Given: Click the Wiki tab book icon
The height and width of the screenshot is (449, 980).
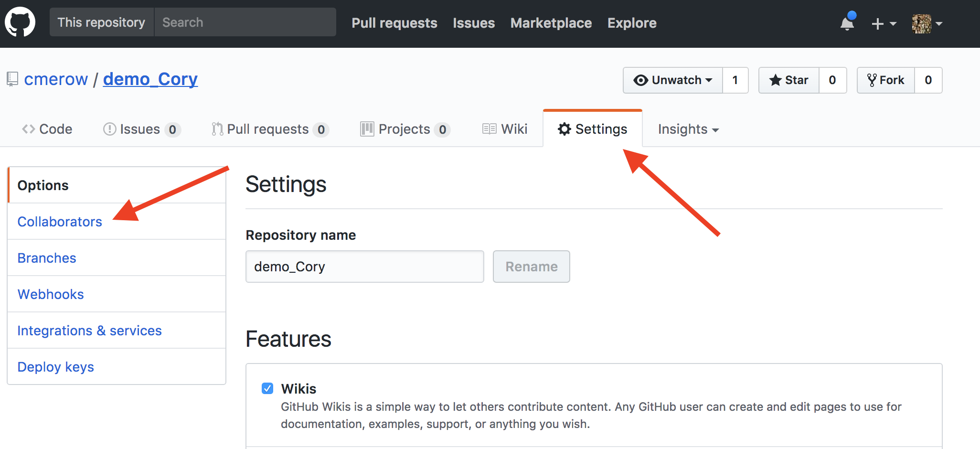Looking at the screenshot, I should pyautogui.click(x=490, y=129).
